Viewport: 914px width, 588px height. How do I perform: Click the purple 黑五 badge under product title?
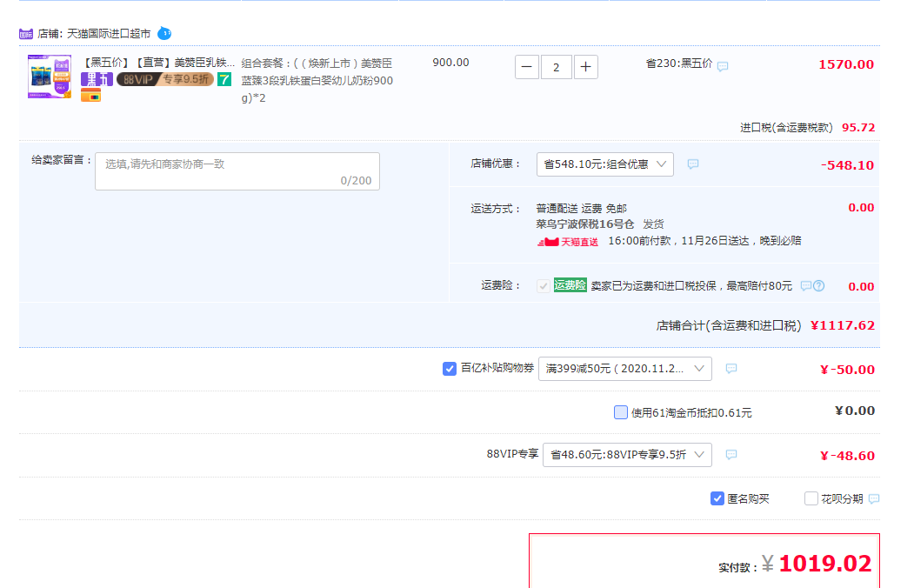coord(97,79)
